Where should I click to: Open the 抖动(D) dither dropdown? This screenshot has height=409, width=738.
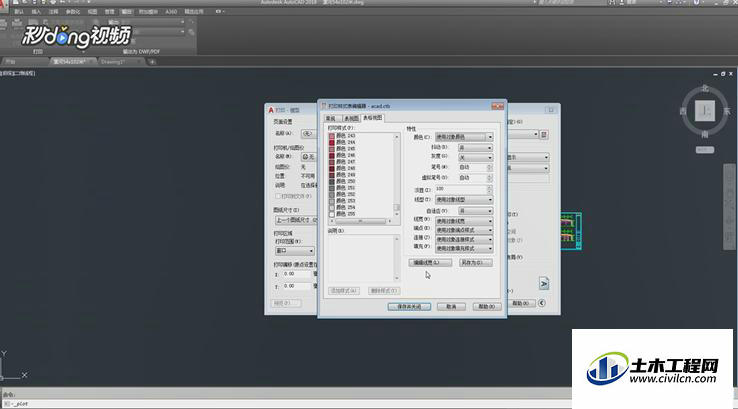(475, 148)
